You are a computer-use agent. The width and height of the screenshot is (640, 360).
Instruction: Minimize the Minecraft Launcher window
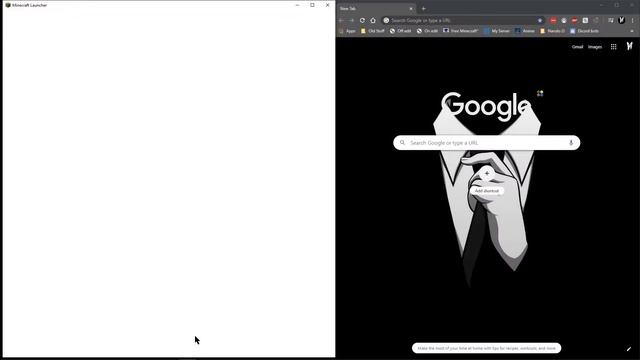tap(297, 5)
